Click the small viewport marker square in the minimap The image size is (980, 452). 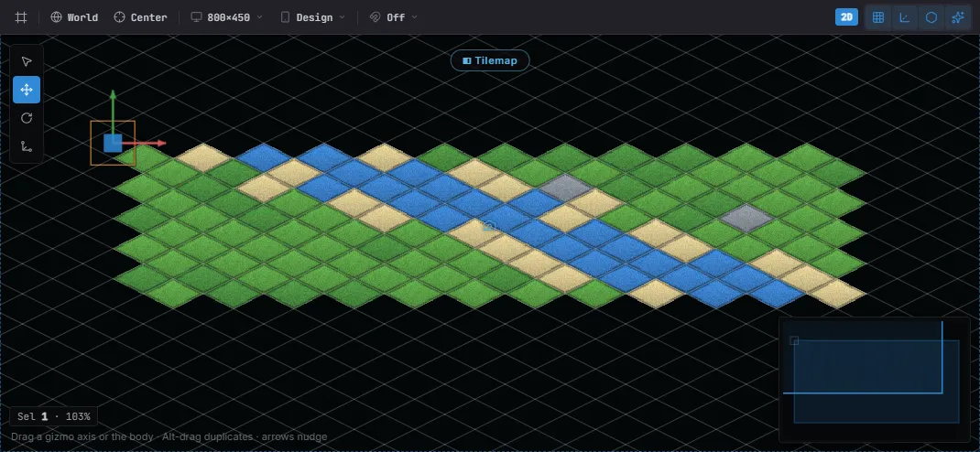point(794,340)
